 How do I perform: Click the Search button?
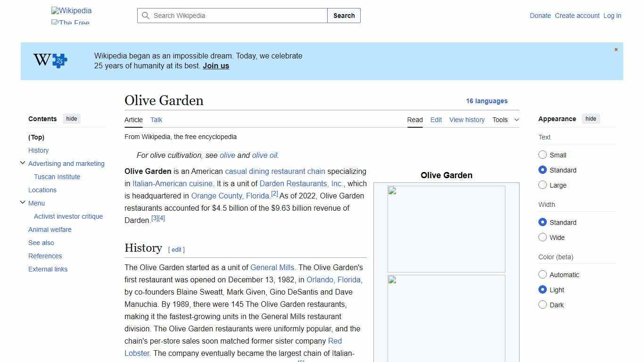pyautogui.click(x=344, y=16)
